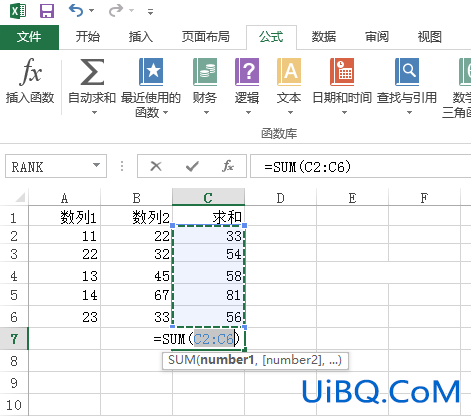Open the undo history dropdown arrow
471x416 pixels.
point(91,11)
